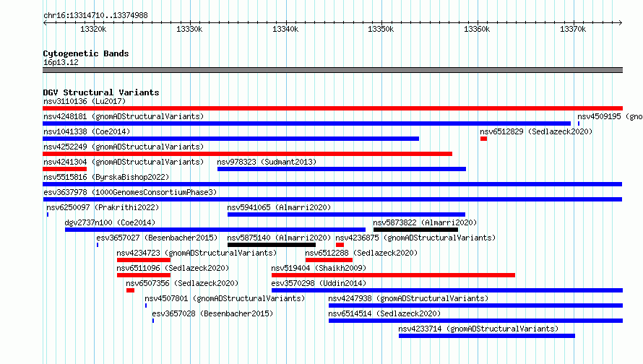The height and width of the screenshot is (364, 643).
Task: Open nsv4252249 gnomAD variant label
Action: [x=124, y=147]
